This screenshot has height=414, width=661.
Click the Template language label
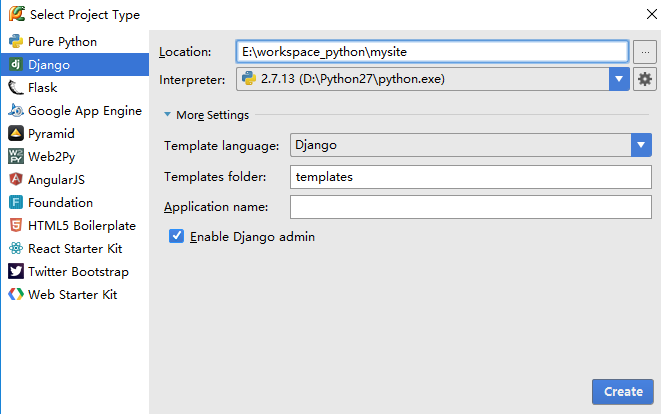[x=221, y=146]
